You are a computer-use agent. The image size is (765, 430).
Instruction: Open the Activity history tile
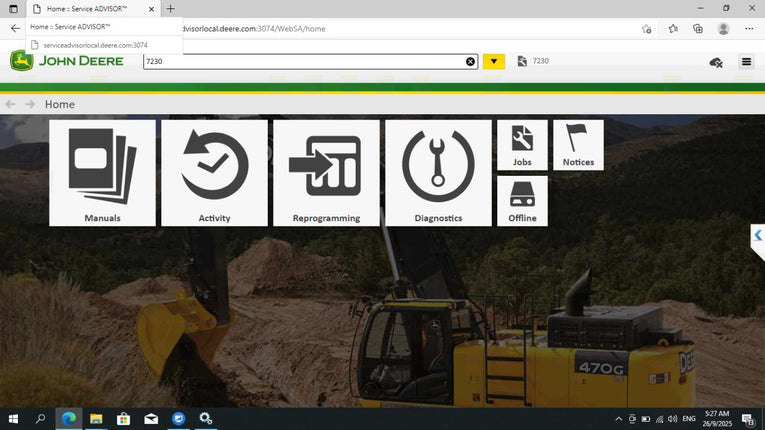(x=214, y=173)
